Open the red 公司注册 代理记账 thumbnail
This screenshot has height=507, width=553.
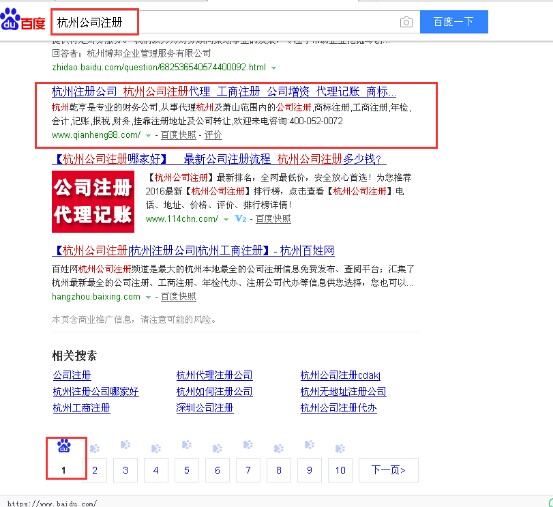pyautogui.click(x=93, y=202)
